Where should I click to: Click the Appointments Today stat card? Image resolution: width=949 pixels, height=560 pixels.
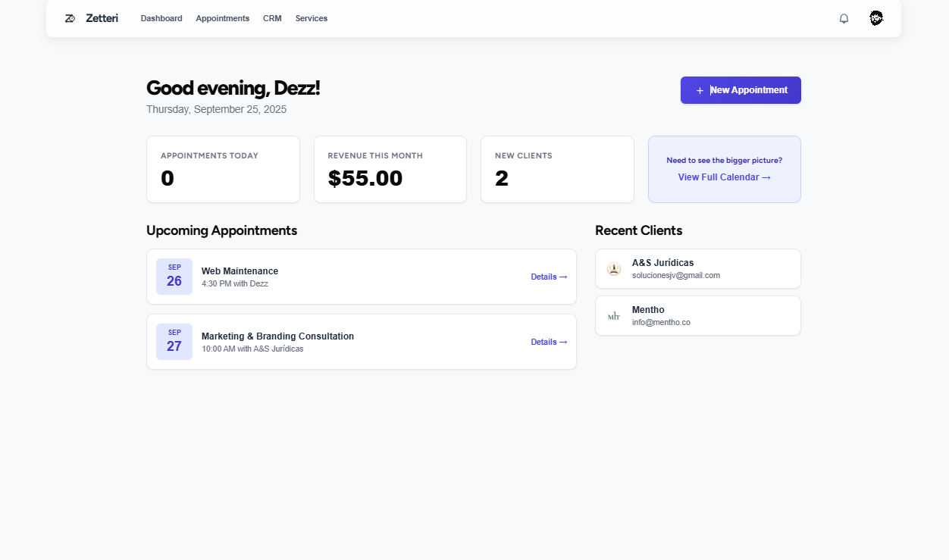223,169
